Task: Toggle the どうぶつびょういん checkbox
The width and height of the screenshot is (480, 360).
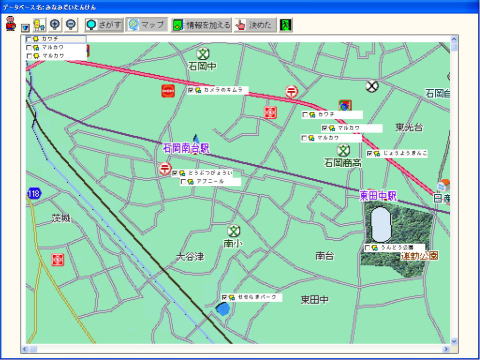Action: [174, 173]
